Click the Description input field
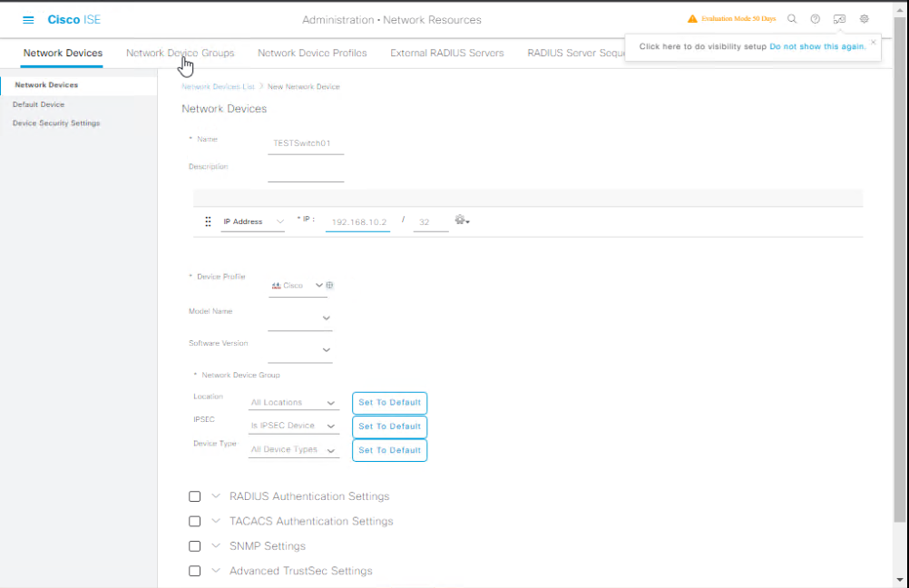This screenshot has height=588, width=909. (x=306, y=171)
